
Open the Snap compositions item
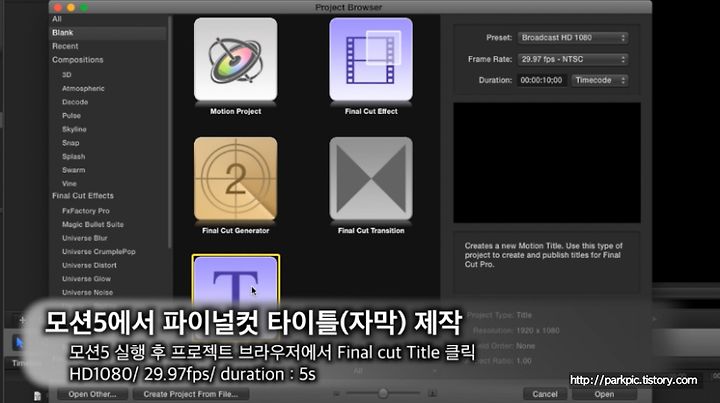click(x=71, y=143)
